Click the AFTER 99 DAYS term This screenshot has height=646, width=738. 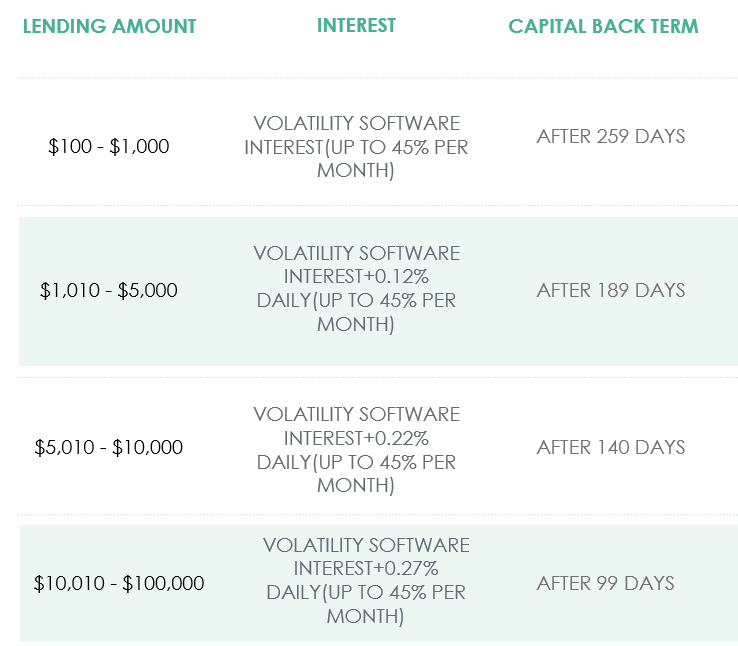[606, 583]
